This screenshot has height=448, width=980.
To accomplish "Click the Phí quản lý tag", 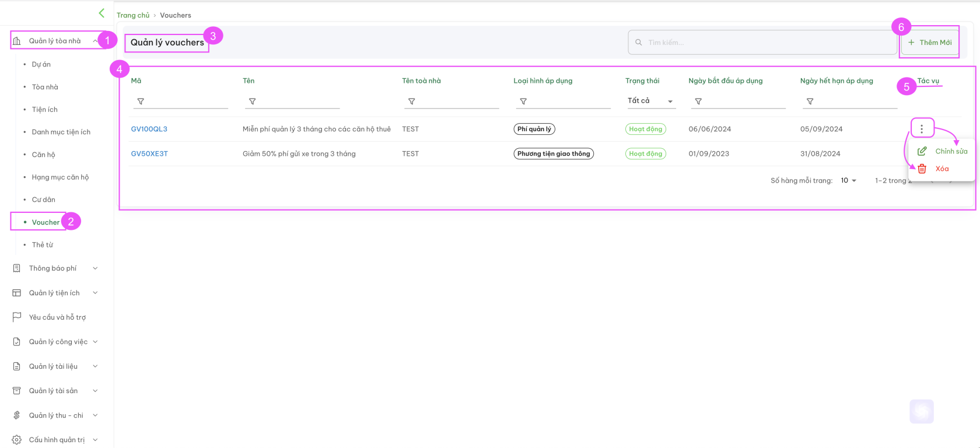I will point(534,129).
